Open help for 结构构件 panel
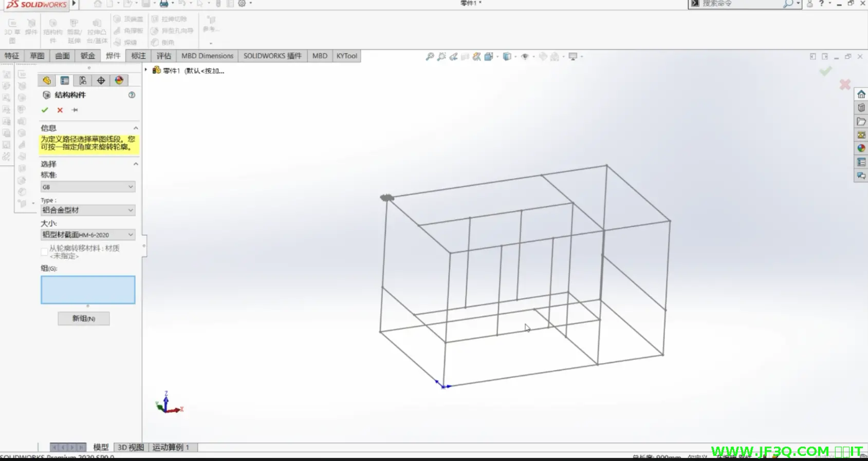 click(x=132, y=95)
